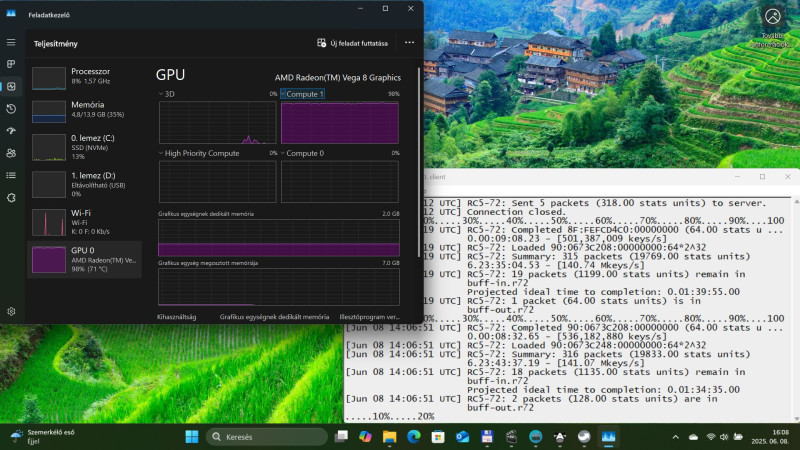The image size is (800, 450).
Task: Open Task Manager settings gear icon
Action: (x=11, y=311)
